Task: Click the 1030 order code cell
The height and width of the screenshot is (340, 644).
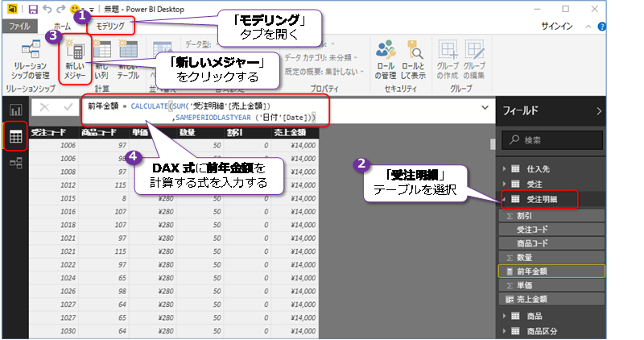Action: pos(53,331)
